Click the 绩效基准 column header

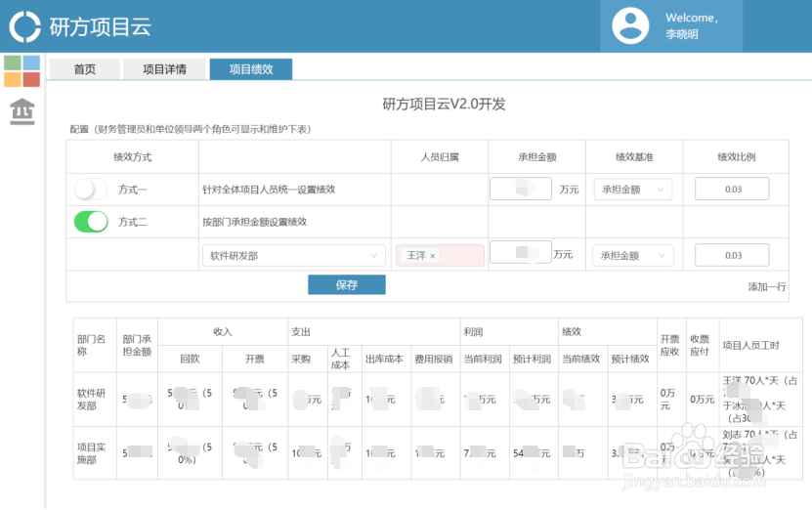pyautogui.click(x=634, y=157)
